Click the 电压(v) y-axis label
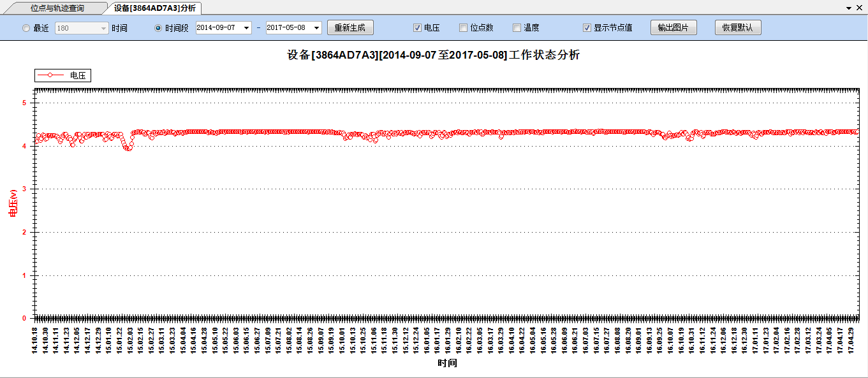 [x=12, y=203]
